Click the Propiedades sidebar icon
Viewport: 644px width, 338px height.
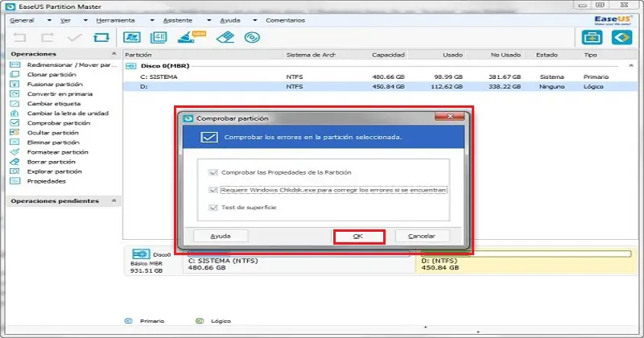point(14,181)
